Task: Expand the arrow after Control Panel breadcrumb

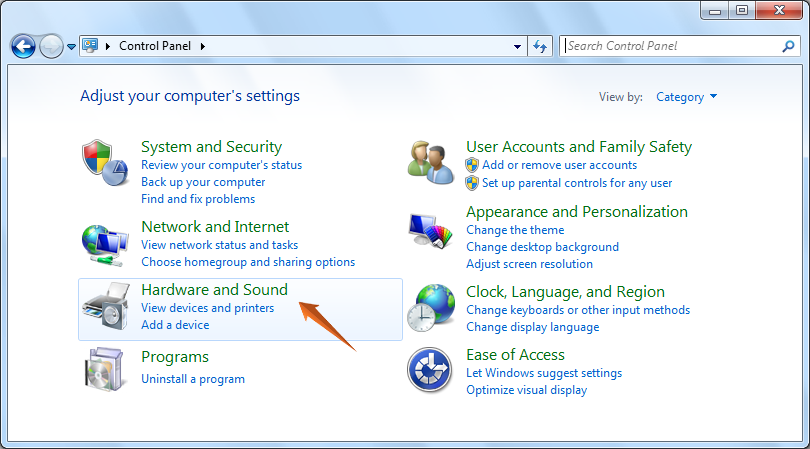Action: [203, 46]
